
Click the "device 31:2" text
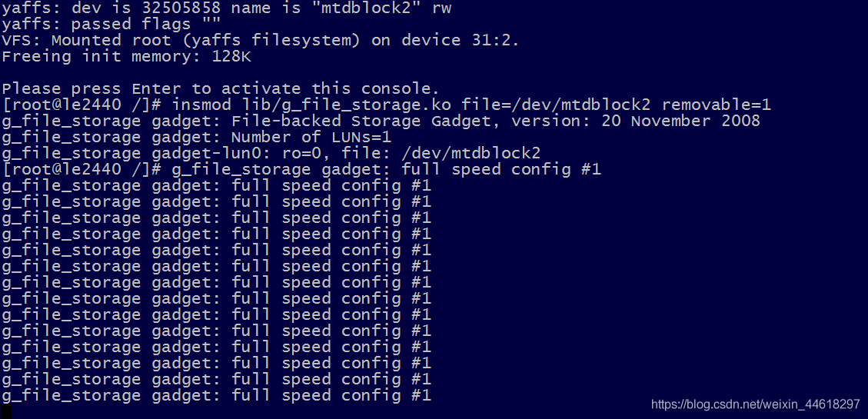point(461,41)
